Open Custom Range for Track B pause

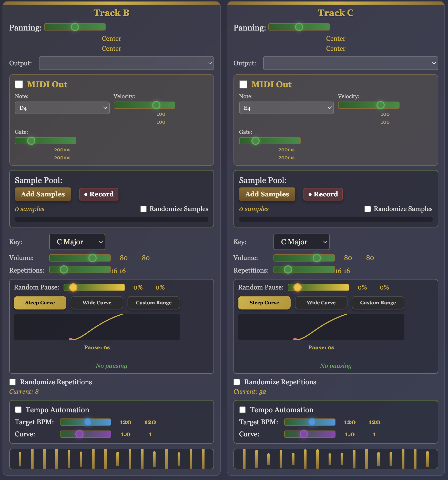(154, 303)
